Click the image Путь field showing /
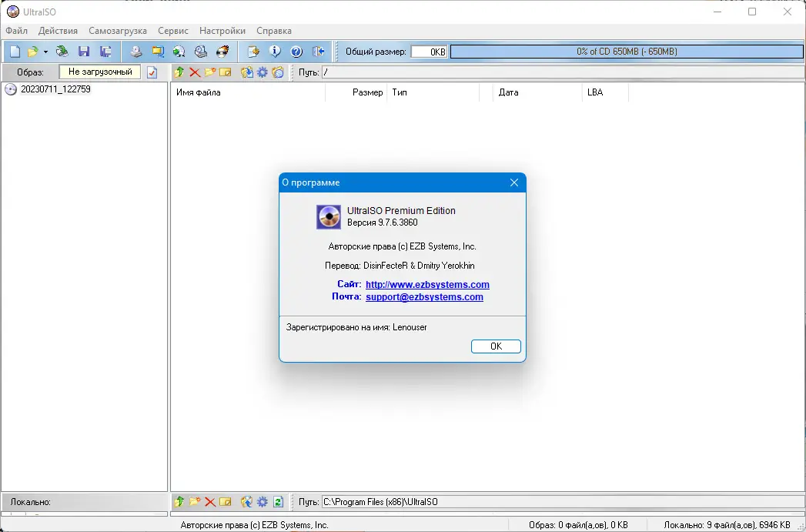Image resolution: width=806 pixels, height=532 pixels. tap(563, 72)
